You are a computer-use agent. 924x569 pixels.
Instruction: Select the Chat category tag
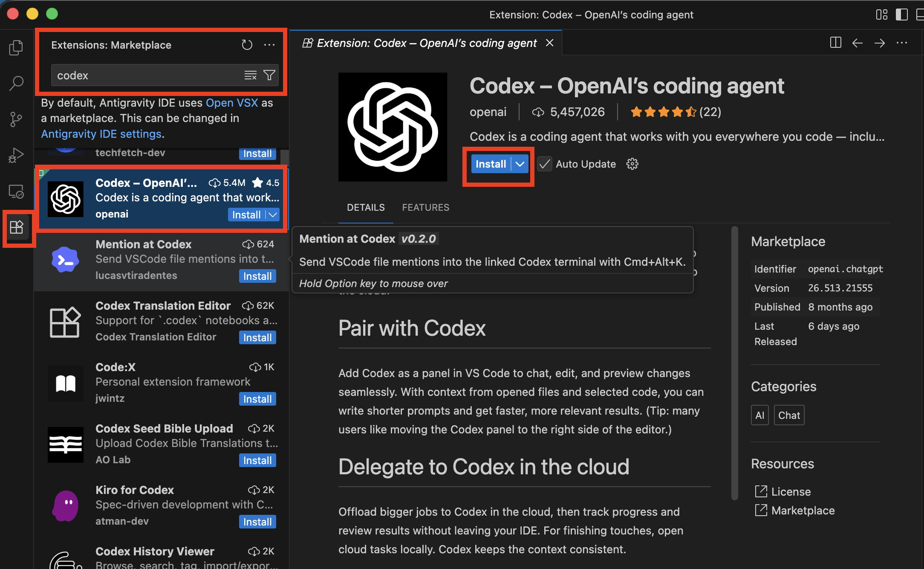point(789,415)
